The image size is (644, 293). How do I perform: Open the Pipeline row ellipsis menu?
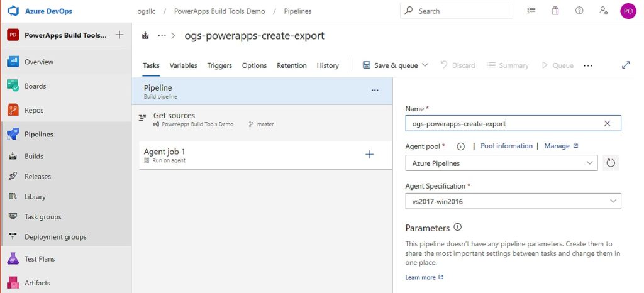[375, 91]
